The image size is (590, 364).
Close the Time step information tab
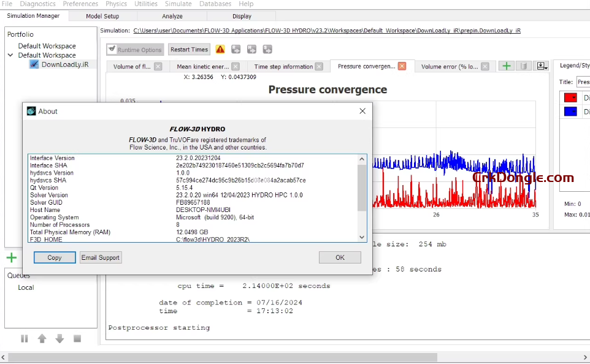(x=320, y=66)
